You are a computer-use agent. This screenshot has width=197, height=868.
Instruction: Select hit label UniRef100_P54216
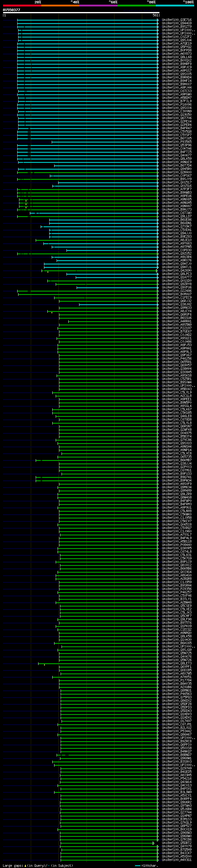(177, 779)
